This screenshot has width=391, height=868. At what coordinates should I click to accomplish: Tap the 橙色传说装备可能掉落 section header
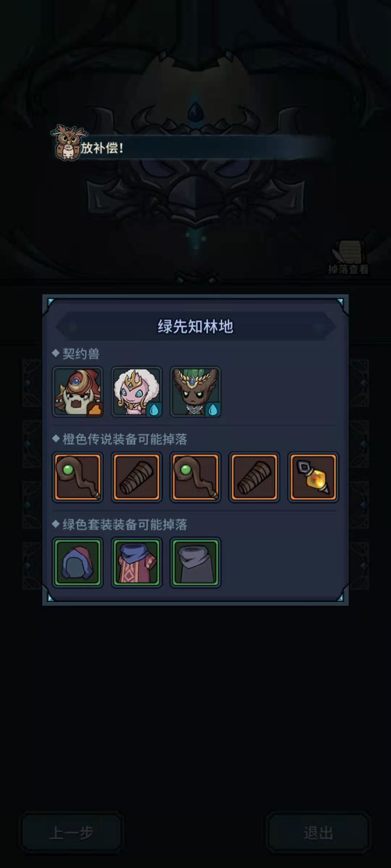click(x=125, y=439)
